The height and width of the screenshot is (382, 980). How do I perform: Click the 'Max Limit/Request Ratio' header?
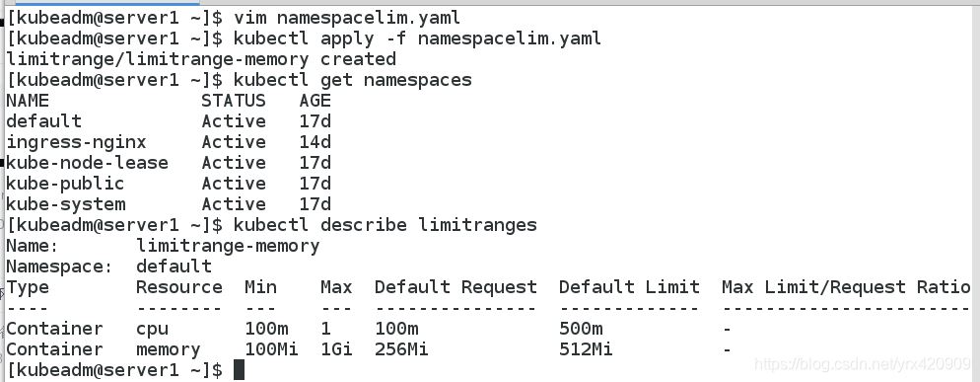846,287
